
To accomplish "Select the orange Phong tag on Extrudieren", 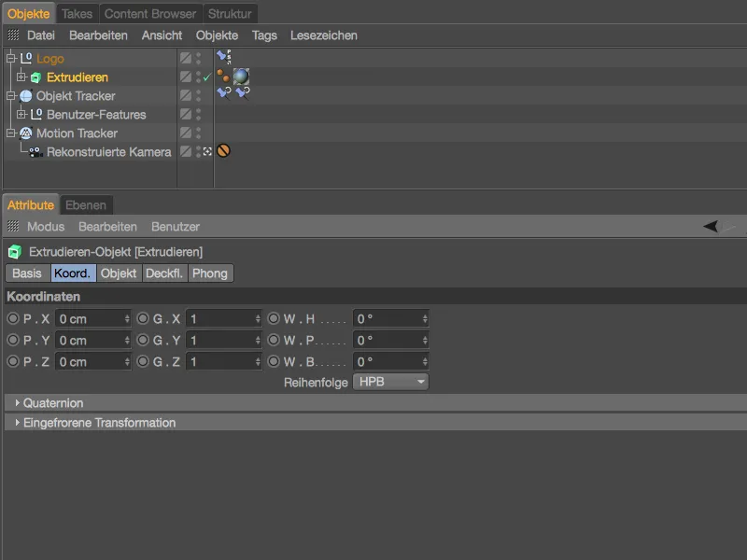I will click(x=223, y=76).
